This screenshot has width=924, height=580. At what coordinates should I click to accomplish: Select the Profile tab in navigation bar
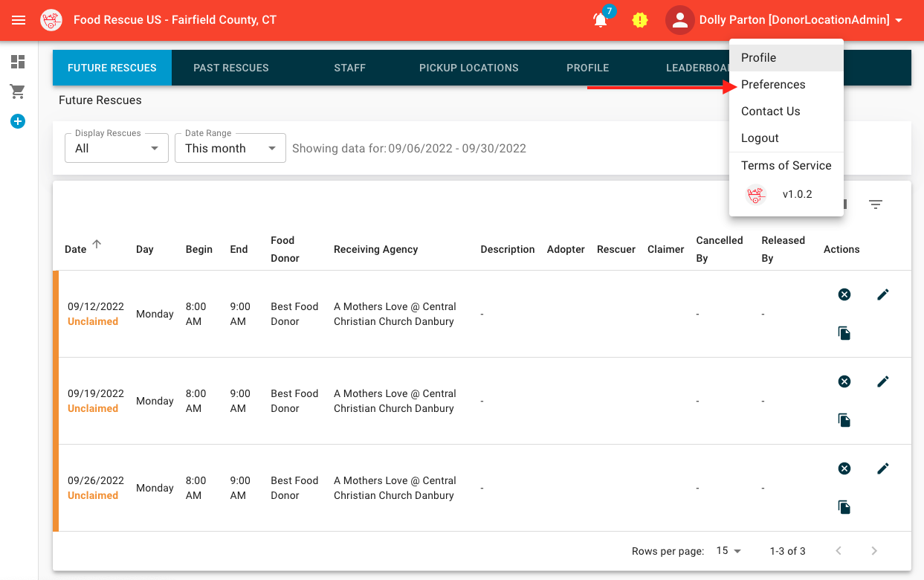tap(588, 68)
